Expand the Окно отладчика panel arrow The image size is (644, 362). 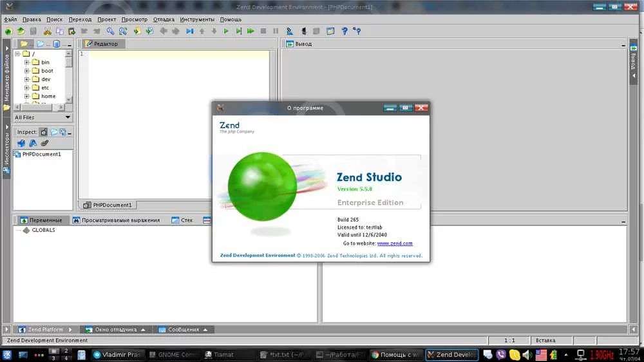pos(143,330)
